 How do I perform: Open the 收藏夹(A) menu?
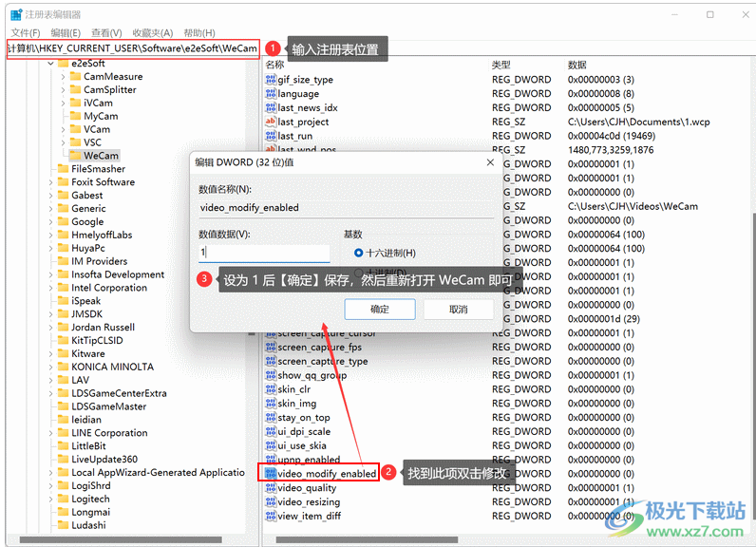[153, 33]
